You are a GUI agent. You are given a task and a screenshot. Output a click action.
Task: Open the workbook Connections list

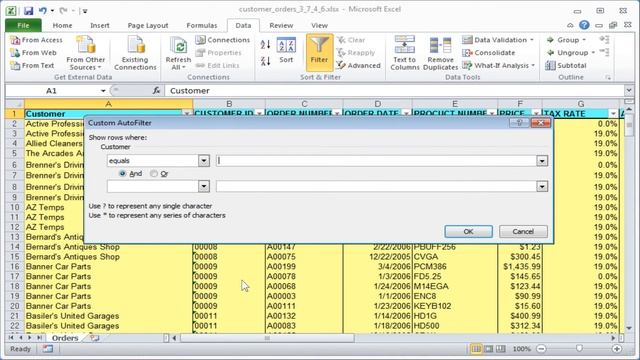click(x=222, y=40)
